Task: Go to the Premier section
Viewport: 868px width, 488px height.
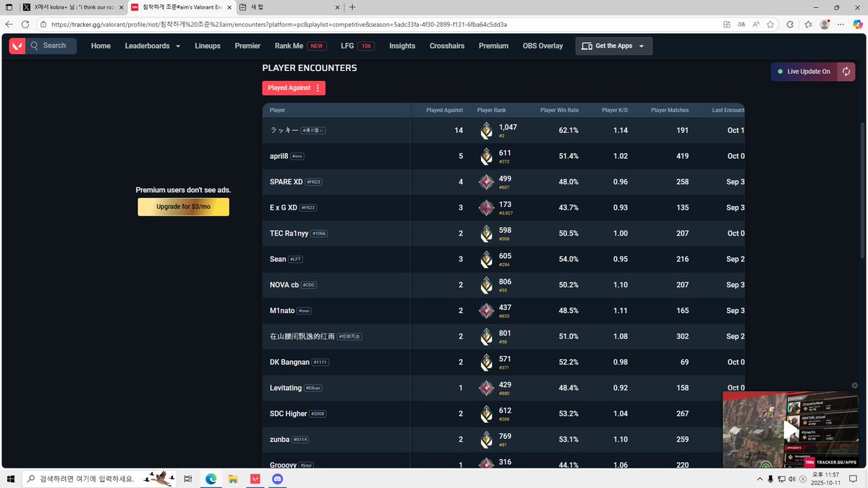Action: (x=247, y=46)
